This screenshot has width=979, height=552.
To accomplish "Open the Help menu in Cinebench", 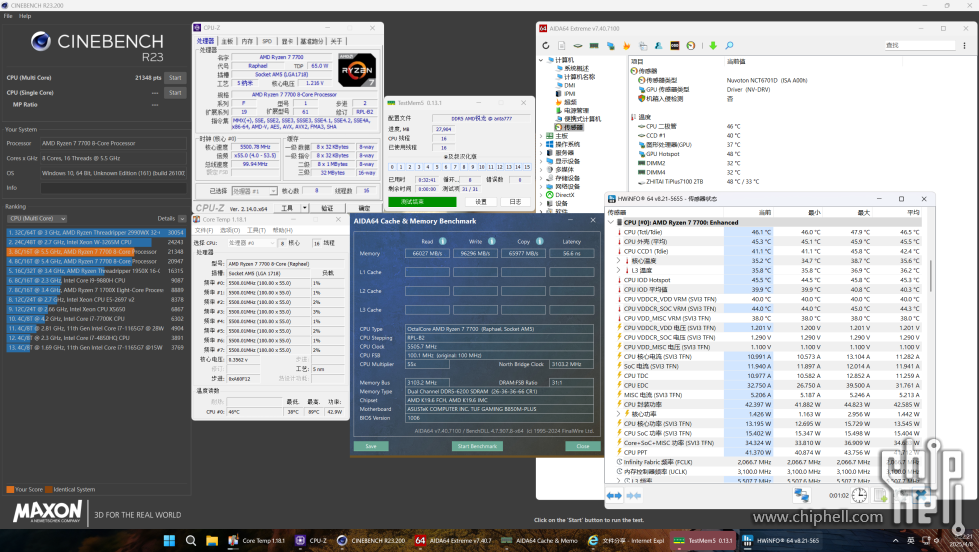I will pyautogui.click(x=25, y=16).
